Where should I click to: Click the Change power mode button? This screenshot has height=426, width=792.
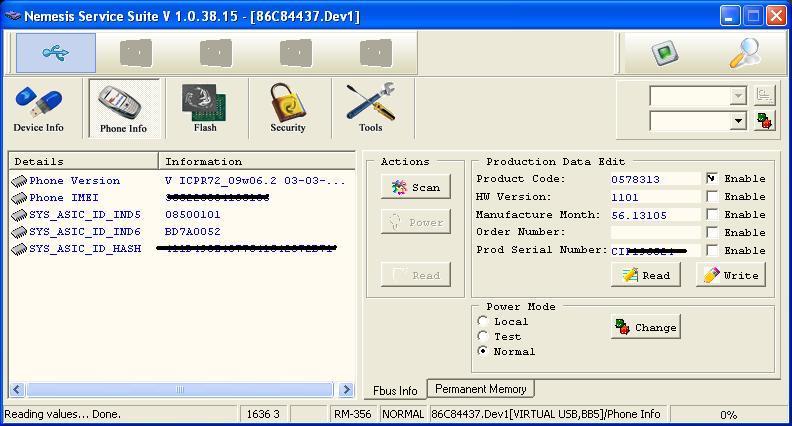click(x=646, y=327)
